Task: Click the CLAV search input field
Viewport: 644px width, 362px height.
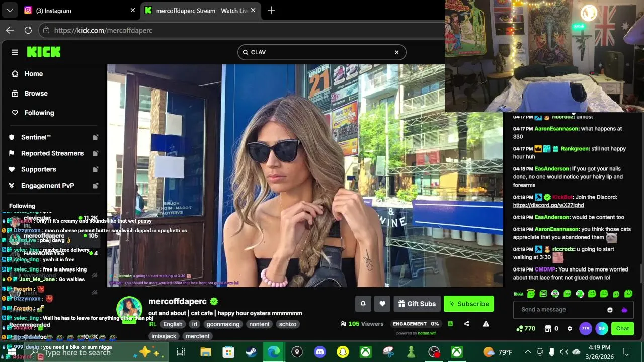Action: click(x=321, y=52)
